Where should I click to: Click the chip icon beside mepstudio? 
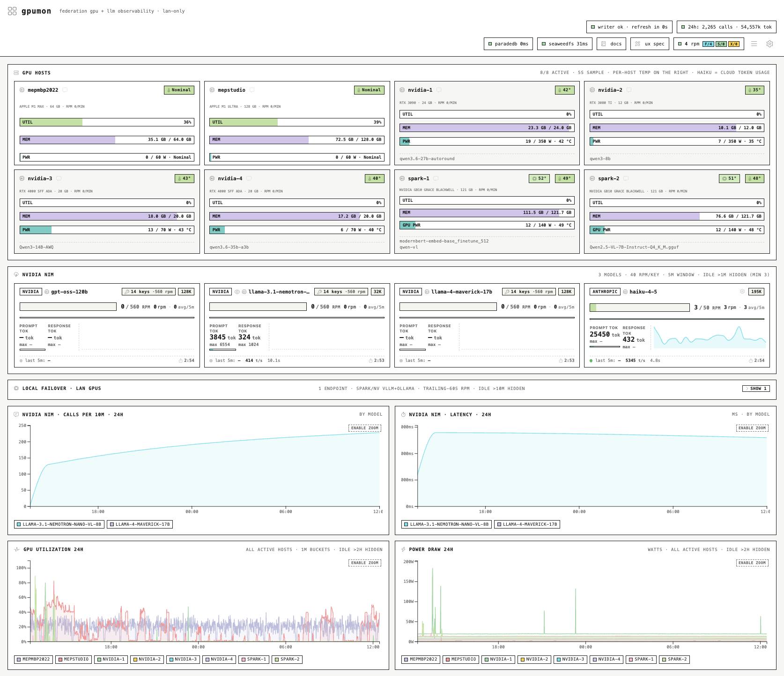(x=212, y=90)
